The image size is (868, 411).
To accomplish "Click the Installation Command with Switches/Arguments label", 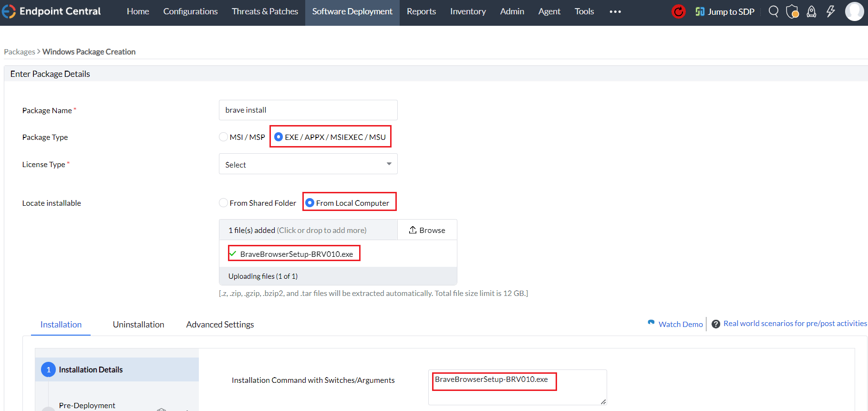I will click(313, 380).
